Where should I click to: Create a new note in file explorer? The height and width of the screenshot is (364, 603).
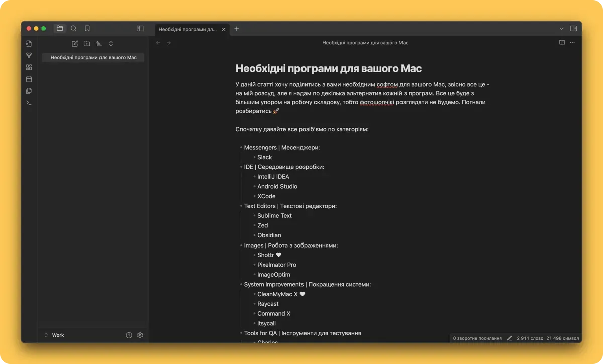click(x=75, y=44)
